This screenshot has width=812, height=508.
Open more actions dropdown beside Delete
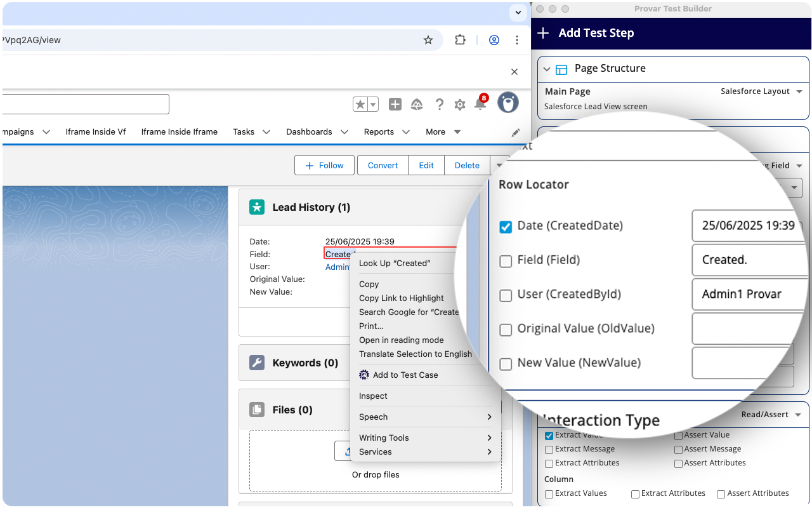click(499, 165)
